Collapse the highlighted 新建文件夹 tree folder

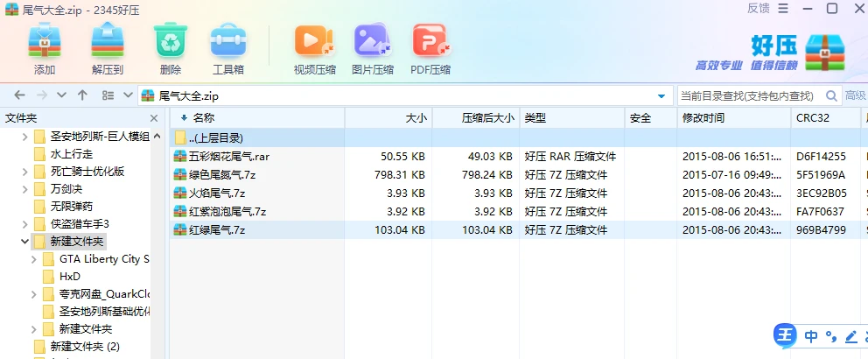click(24, 242)
